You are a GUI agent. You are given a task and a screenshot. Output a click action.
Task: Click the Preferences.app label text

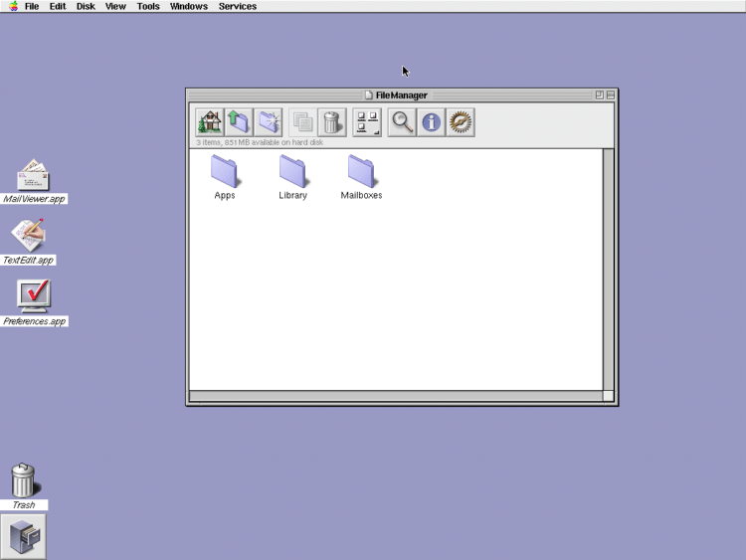(34, 321)
